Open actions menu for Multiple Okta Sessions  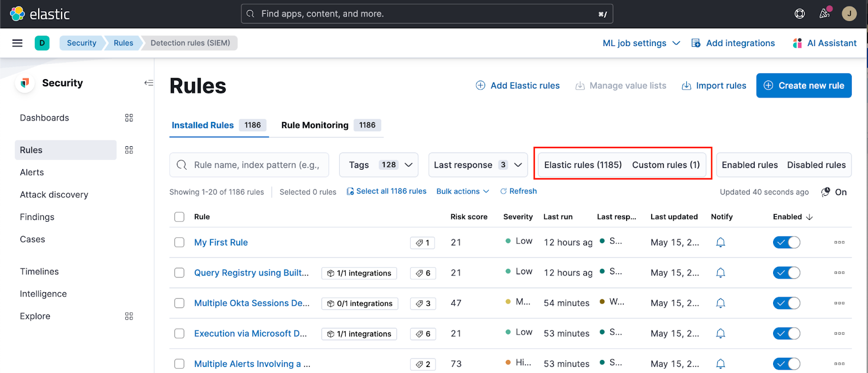pos(839,303)
